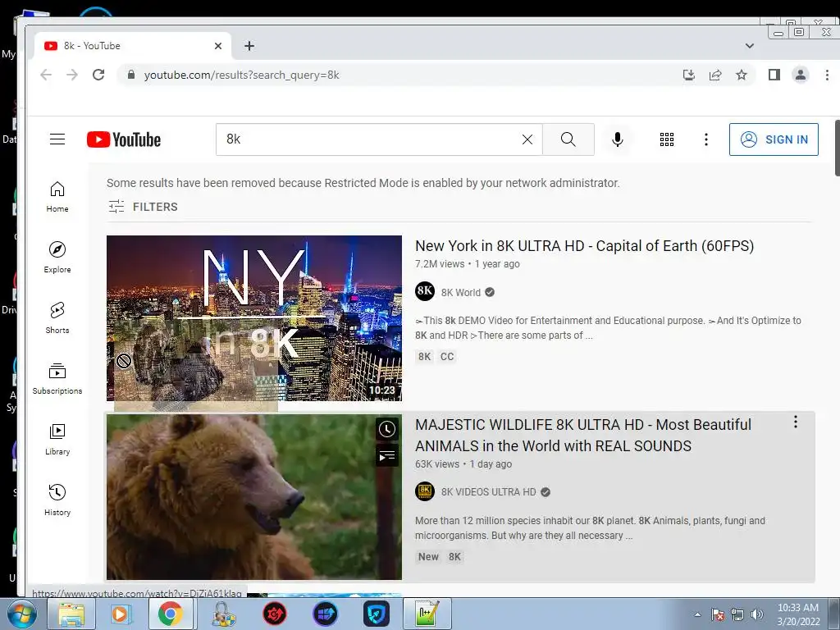Toggle the Chrome side panel
This screenshot has width=840, height=630.
click(x=774, y=75)
